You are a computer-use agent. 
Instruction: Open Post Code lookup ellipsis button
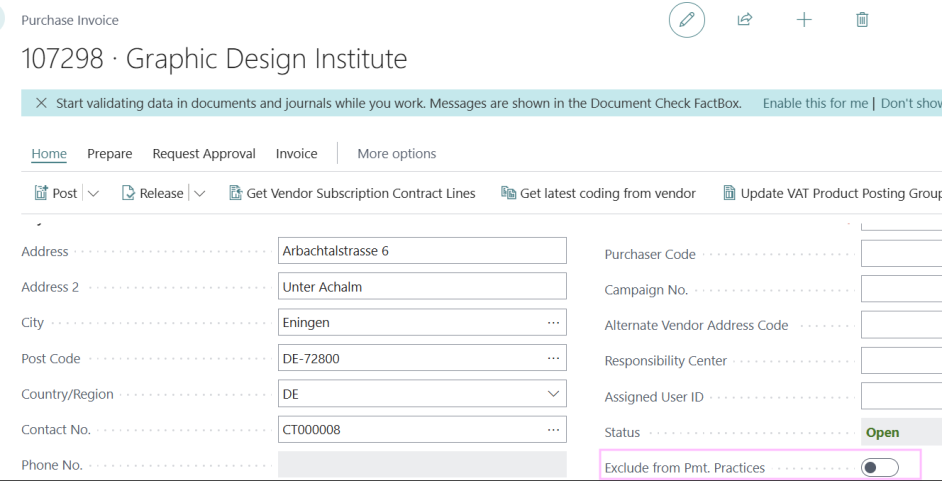pos(553,358)
